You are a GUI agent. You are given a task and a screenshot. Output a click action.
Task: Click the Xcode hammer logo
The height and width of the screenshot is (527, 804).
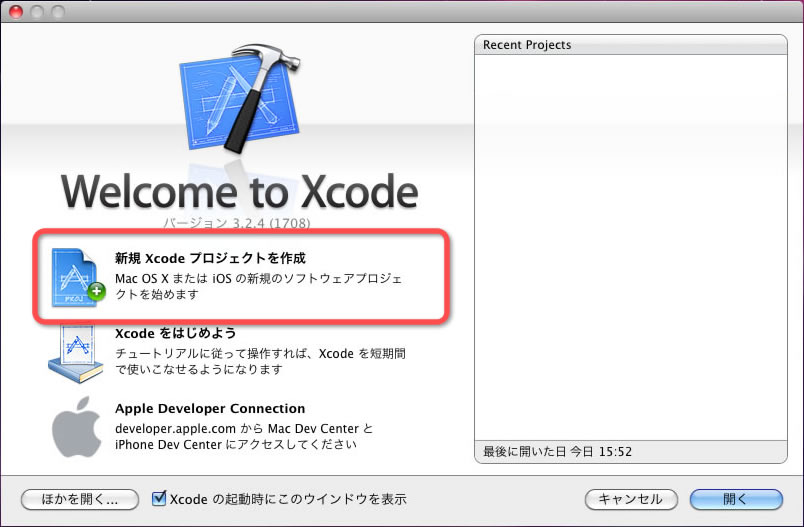coord(239,98)
